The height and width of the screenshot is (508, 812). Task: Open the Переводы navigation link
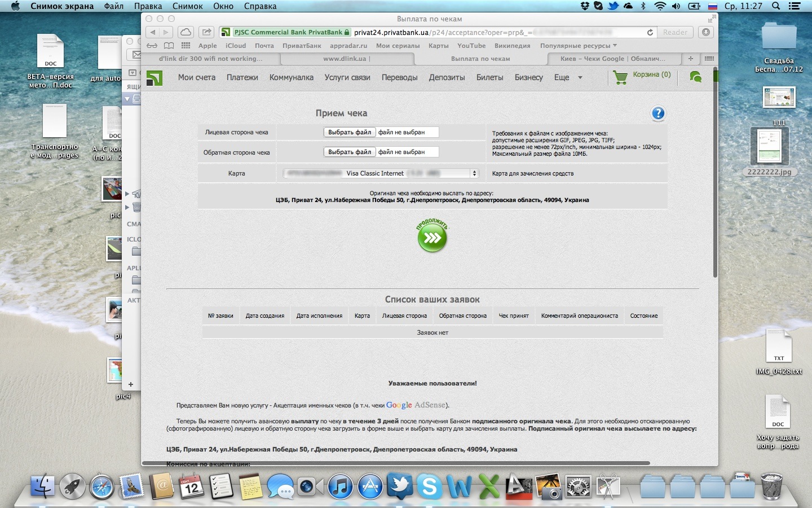point(399,77)
